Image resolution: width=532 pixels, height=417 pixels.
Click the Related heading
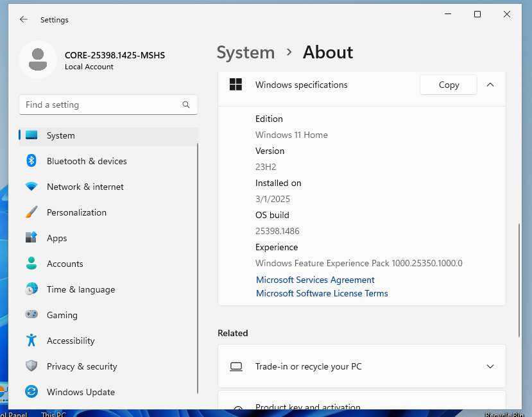(233, 333)
